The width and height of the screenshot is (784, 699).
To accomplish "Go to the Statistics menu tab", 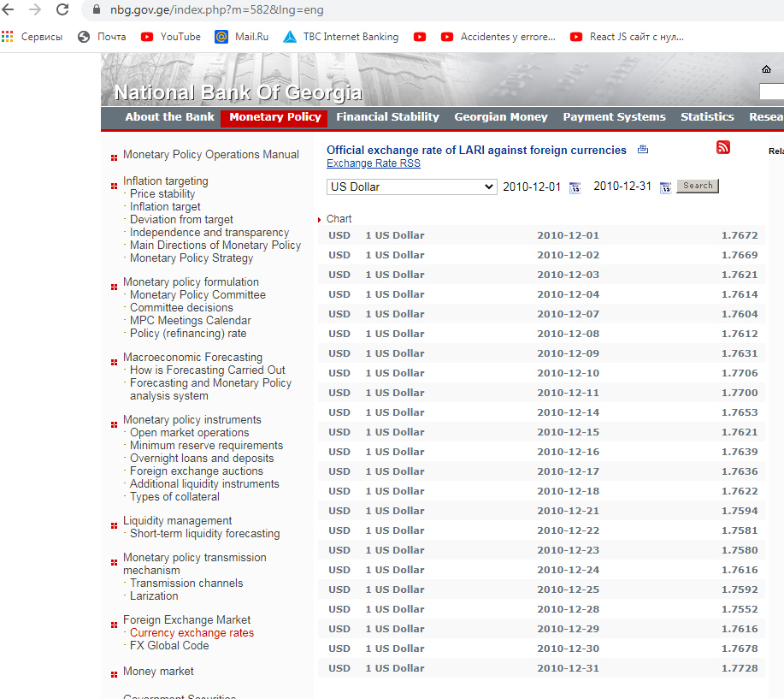I will pyautogui.click(x=706, y=117).
